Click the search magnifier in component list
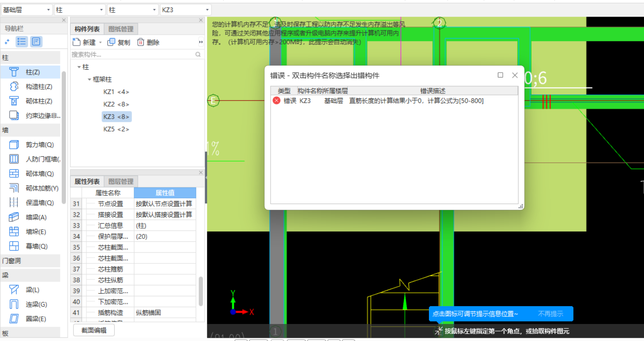Image resolution: width=644 pixels, height=341 pixels. click(198, 54)
